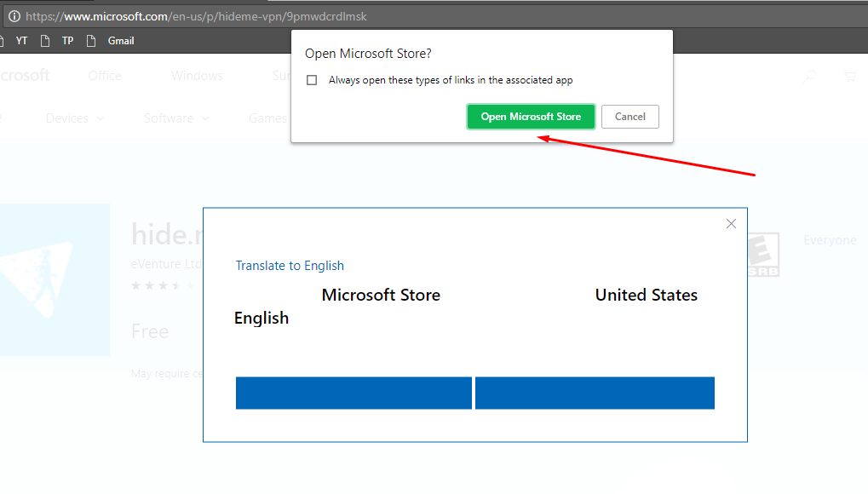Expand the Software dropdown menu
The image size is (868, 494).
pyautogui.click(x=176, y=118)
